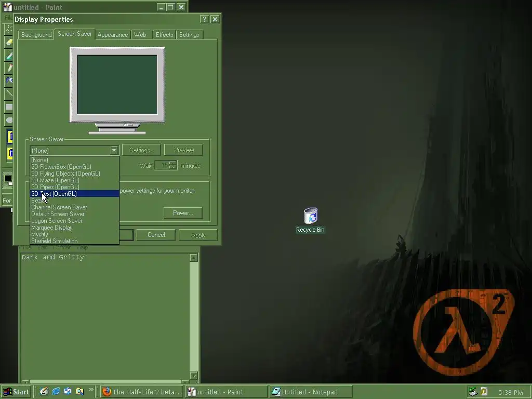Click the question mark help button in Display Properties
The width and height of the screenshot is (532, 399).
(x=204, y=19)
